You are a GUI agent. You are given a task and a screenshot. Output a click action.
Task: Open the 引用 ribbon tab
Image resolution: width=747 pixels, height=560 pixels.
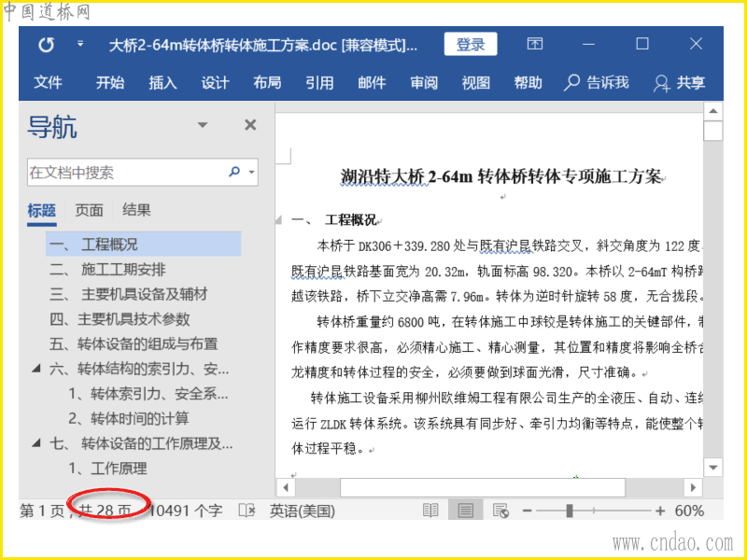[x=319, y=82]
